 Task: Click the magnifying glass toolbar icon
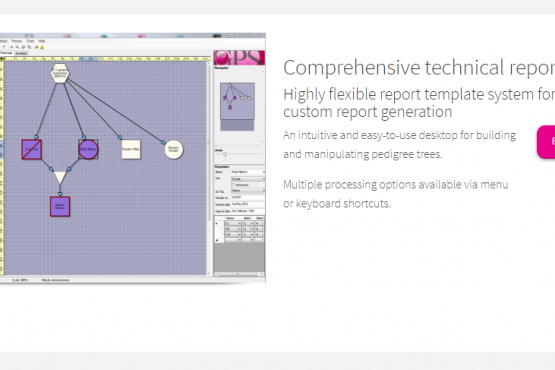[x=17, y=47]
